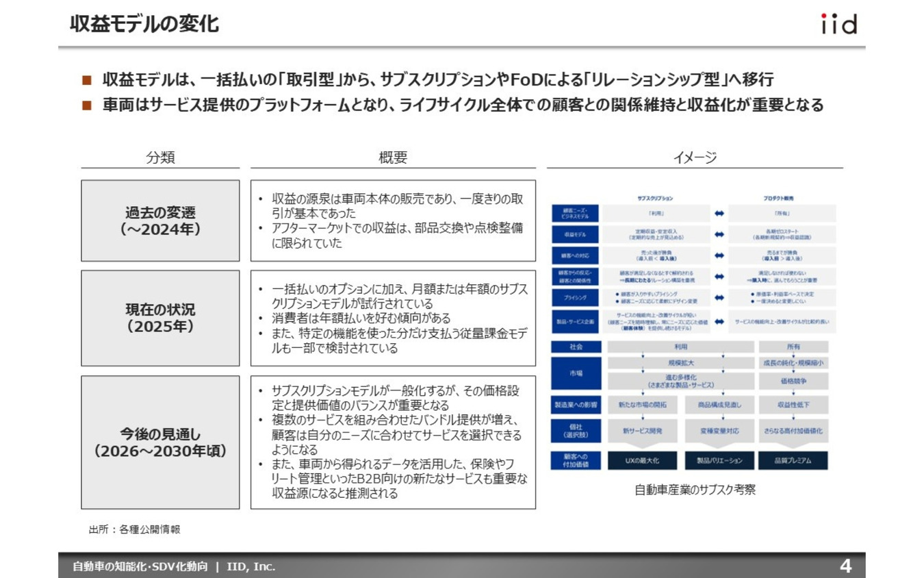Click the double arrow in 製品・サービス企画 row
This screenshot has height=578, width=924.
pyautogui.click(x=719, y=322)
